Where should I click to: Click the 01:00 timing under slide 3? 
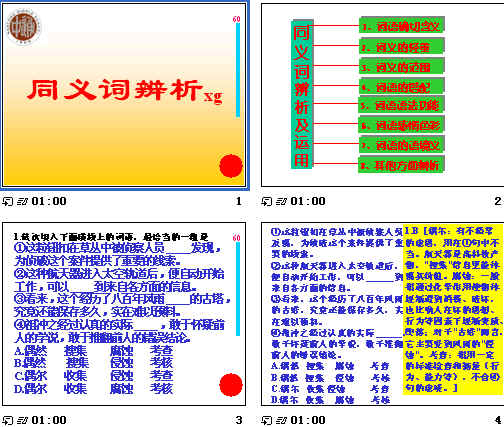point(49,420)
